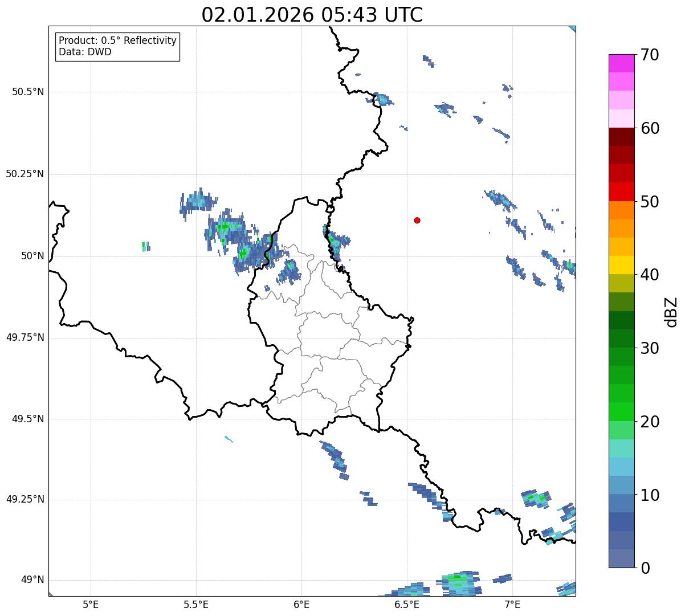
Task: Click the 50°N latitude label
Action: [x=32, y=256]
